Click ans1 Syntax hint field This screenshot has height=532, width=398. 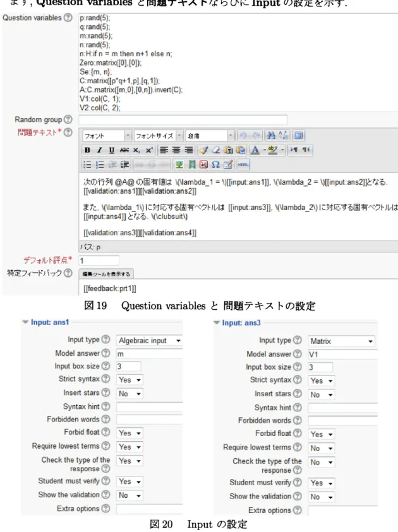click(x=150, y=406)
